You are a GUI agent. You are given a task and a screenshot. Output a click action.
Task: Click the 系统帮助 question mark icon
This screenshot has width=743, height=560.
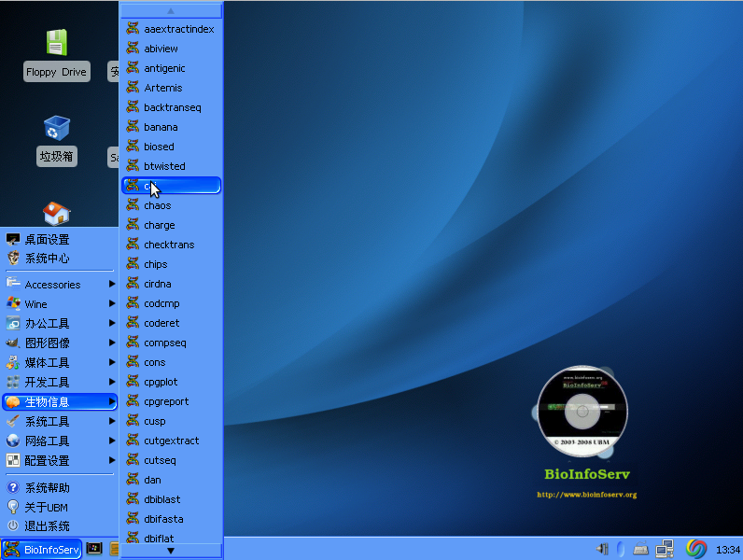(13, 487)
